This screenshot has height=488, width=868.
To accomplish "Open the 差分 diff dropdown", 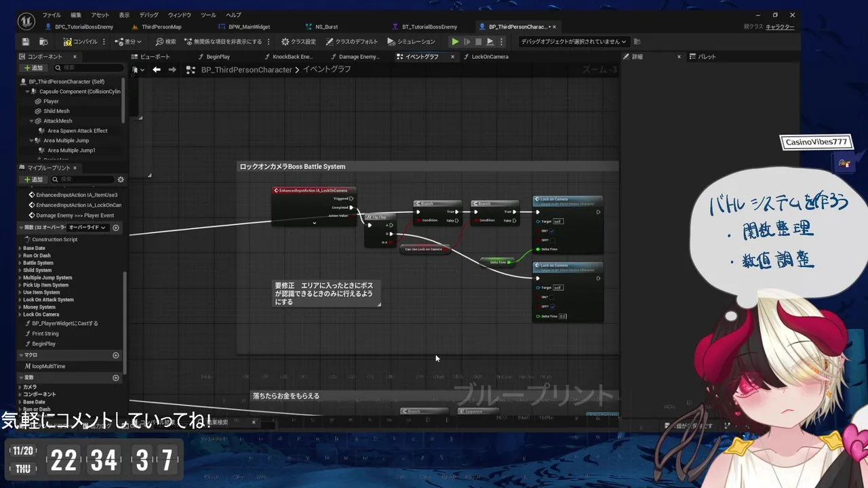I will 129,41.
